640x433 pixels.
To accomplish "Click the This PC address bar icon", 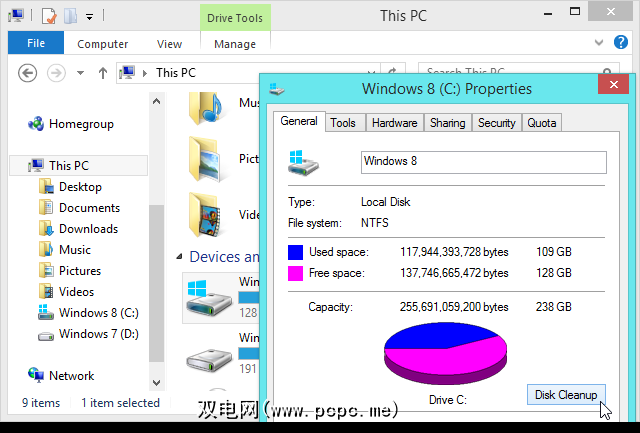I will click(x=127, y=73).
